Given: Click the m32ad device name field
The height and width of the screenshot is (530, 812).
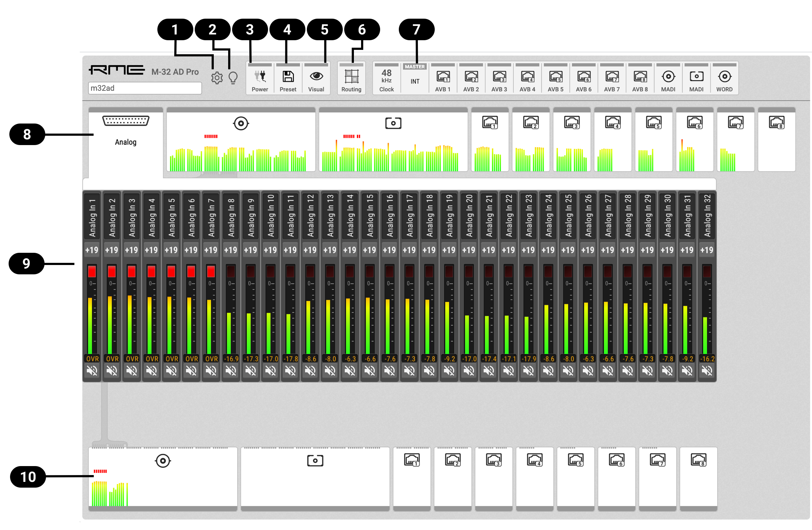Looking at the screenshot, I should click(x=145, y=88).
